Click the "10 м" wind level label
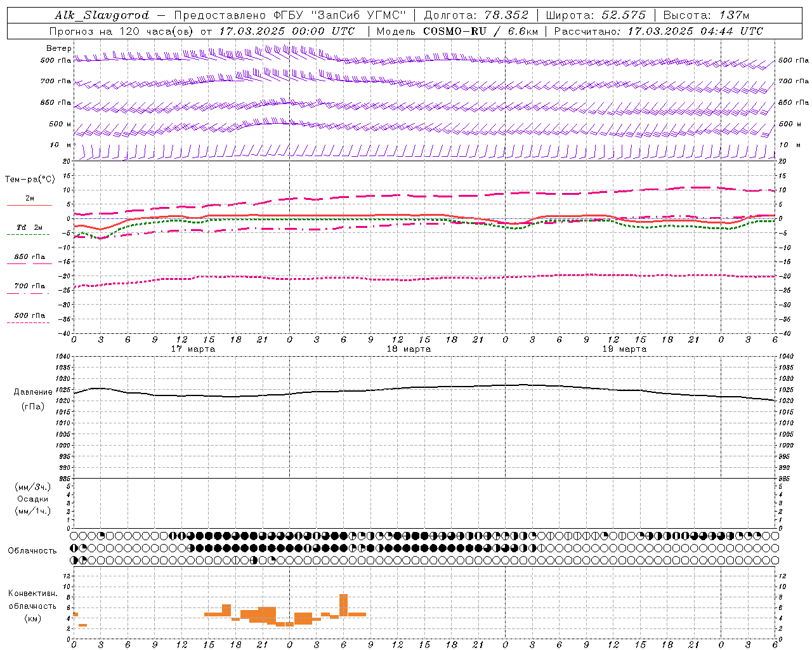This screenshot has width=812, height=650. click(x=60, y=145)
